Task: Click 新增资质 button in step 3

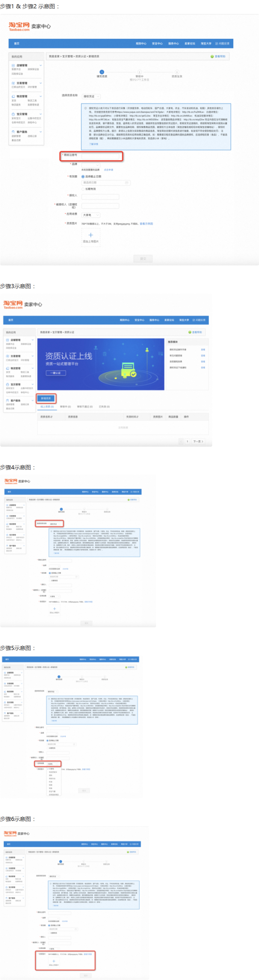Action: [x=46, y=398]
